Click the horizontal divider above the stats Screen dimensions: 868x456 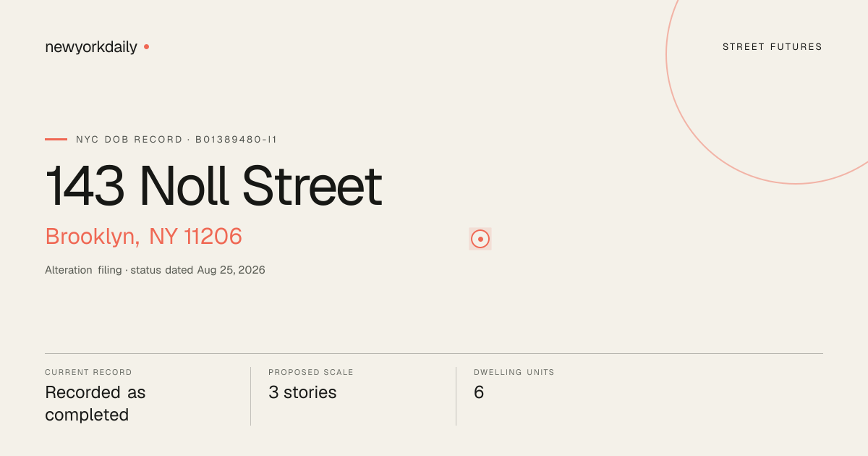point(434,353)
